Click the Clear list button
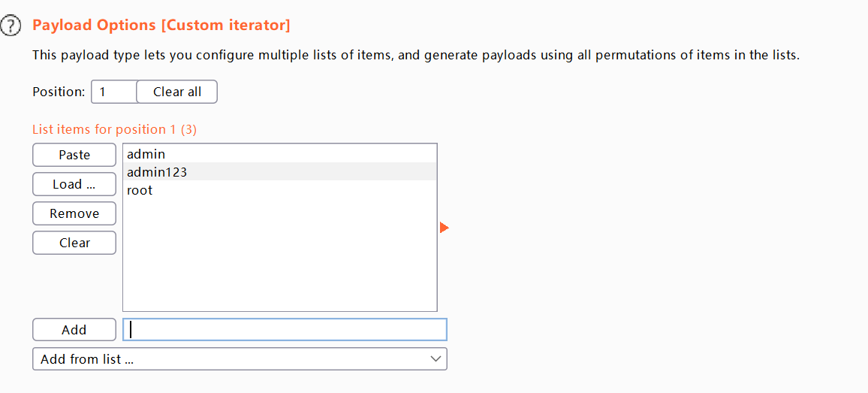Viewport: 868px width, 393px height. (74, 243)
